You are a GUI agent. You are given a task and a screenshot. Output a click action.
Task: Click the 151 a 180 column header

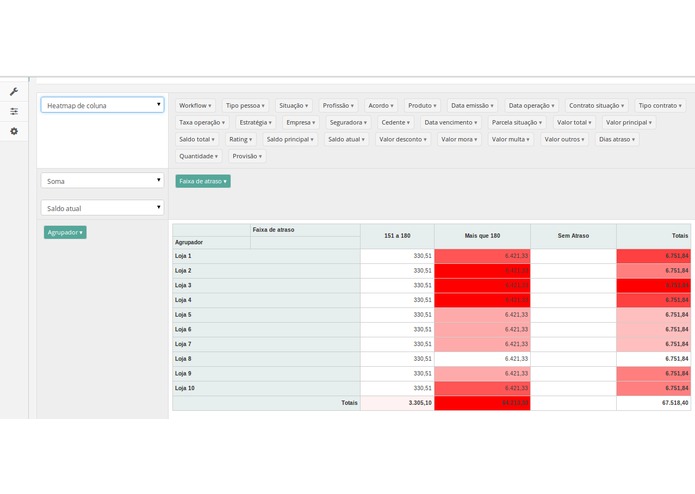coord(397,236)
